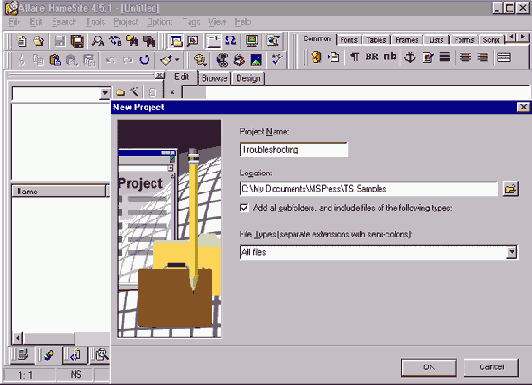Confirm the New Project with OK

click(x=429, y=367)
